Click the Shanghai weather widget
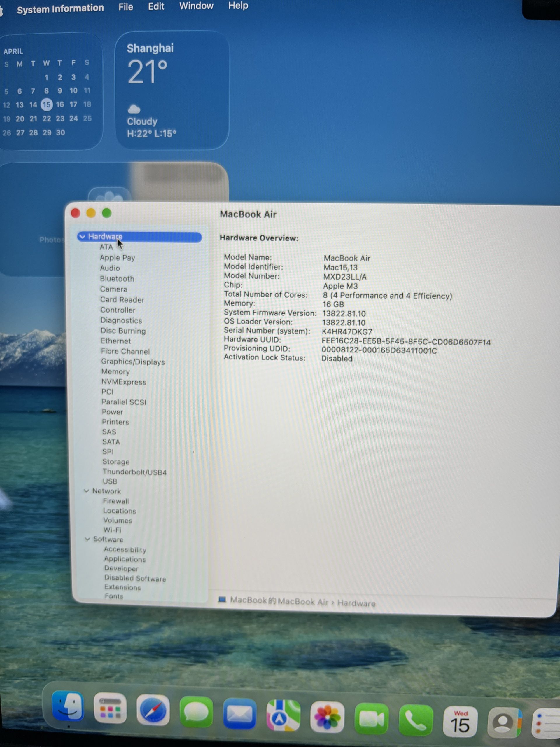560x747 pixels. pos(172,90)
